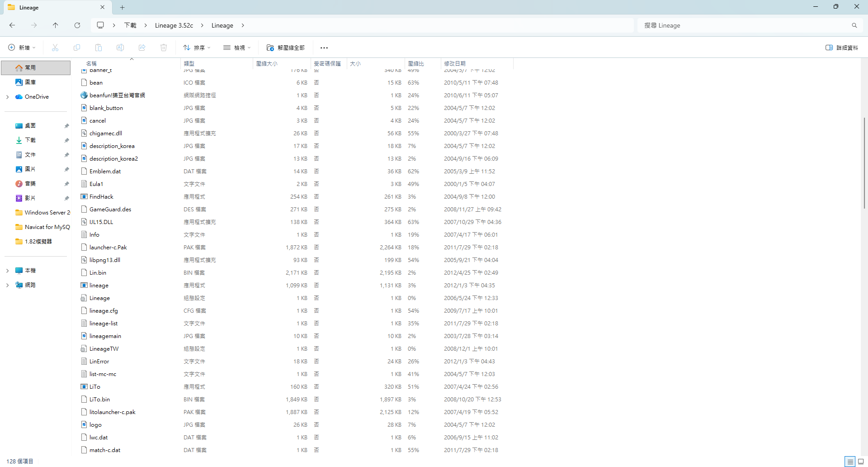
Task: Open the New item dropdown
Action: 22,48
